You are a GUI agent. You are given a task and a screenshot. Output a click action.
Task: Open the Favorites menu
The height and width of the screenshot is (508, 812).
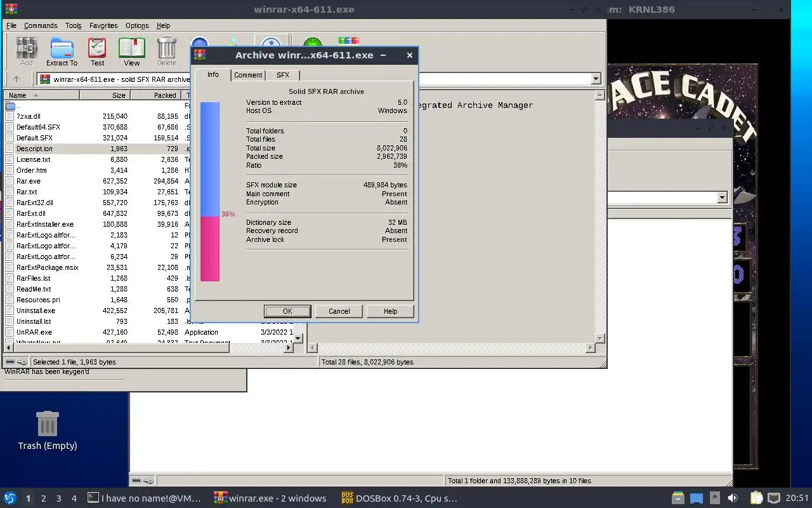point(103,25)
